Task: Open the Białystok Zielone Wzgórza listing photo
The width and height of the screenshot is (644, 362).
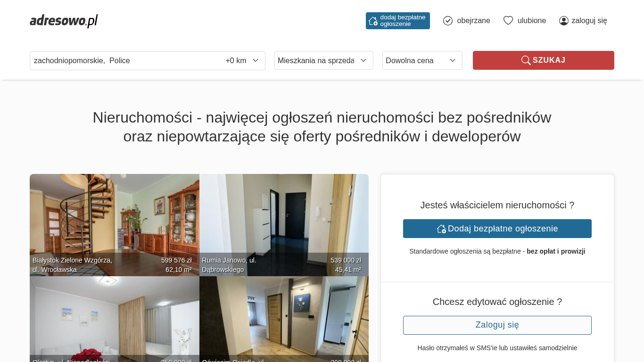Action: tap(115, 225)
